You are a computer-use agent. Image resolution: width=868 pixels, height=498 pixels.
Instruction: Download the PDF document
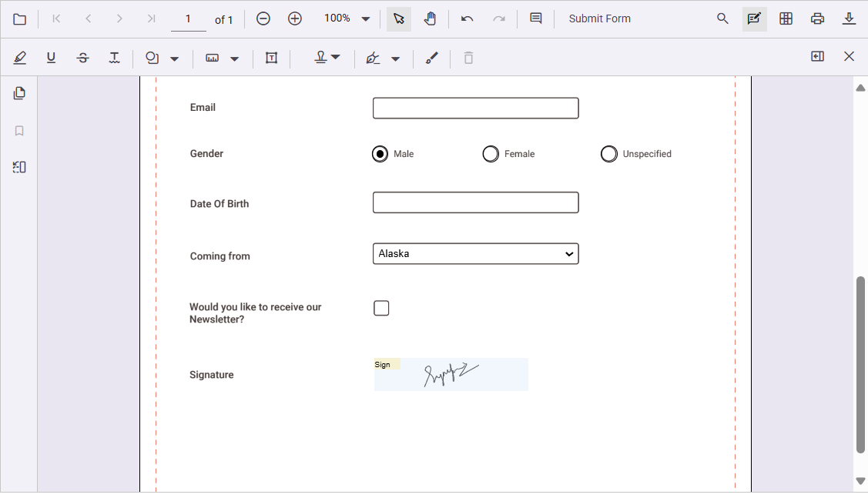point(849,18)
